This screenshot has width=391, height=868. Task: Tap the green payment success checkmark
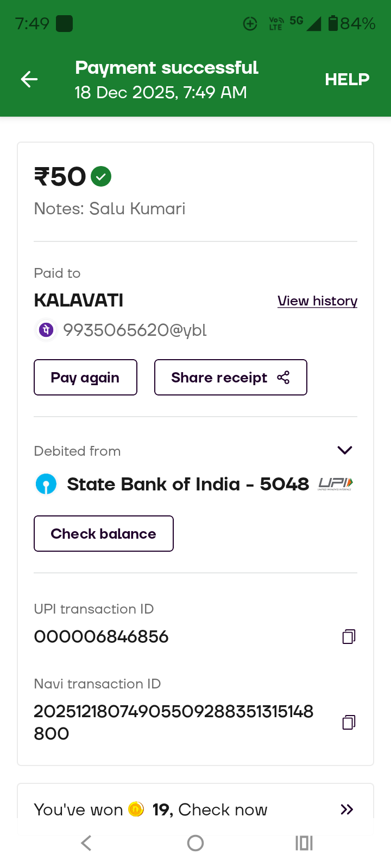tap(101, 176)
